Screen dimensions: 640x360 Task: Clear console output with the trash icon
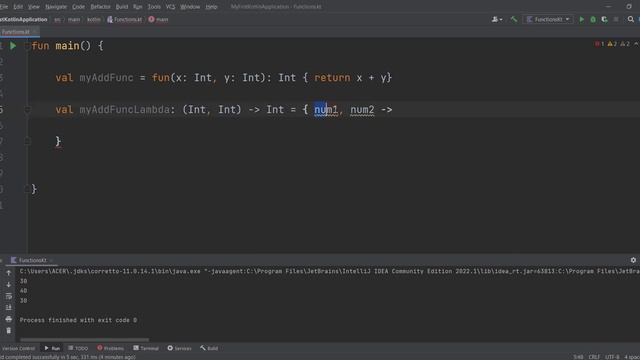pyautogui.click(x=9, y=331)
